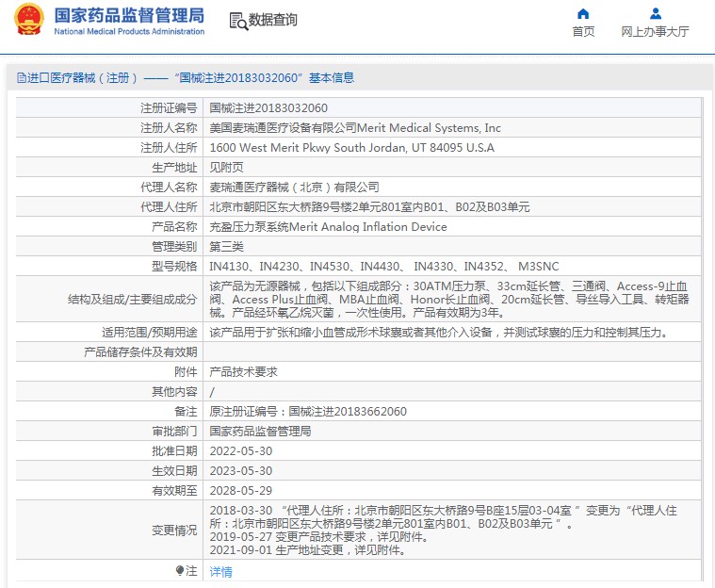Screen dimensions: 715x588
Task: Click structure description starting 该产品为无源器械
Action: [x=449, y=300]
